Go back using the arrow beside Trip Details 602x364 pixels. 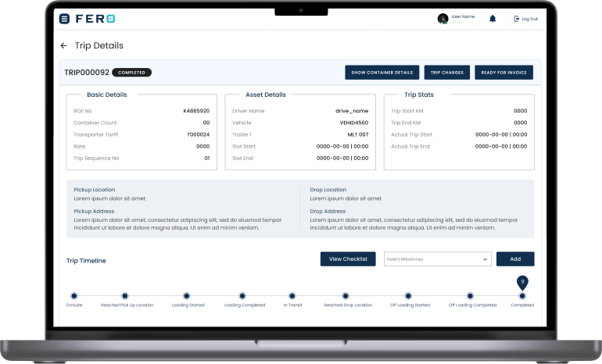[64, 45]
